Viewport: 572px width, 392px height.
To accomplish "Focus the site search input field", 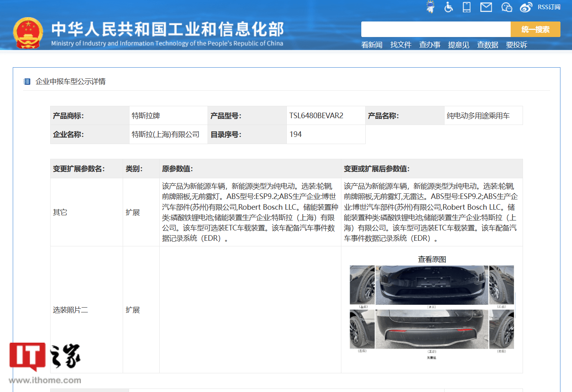I will pyautogui.click(x=436, y=29).
